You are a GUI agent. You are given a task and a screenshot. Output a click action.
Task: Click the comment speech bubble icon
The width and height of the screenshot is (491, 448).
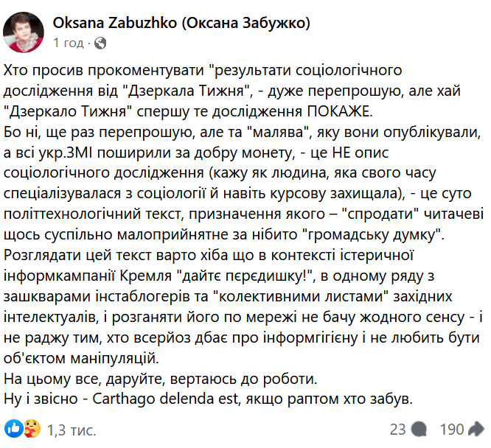point(419,429)
